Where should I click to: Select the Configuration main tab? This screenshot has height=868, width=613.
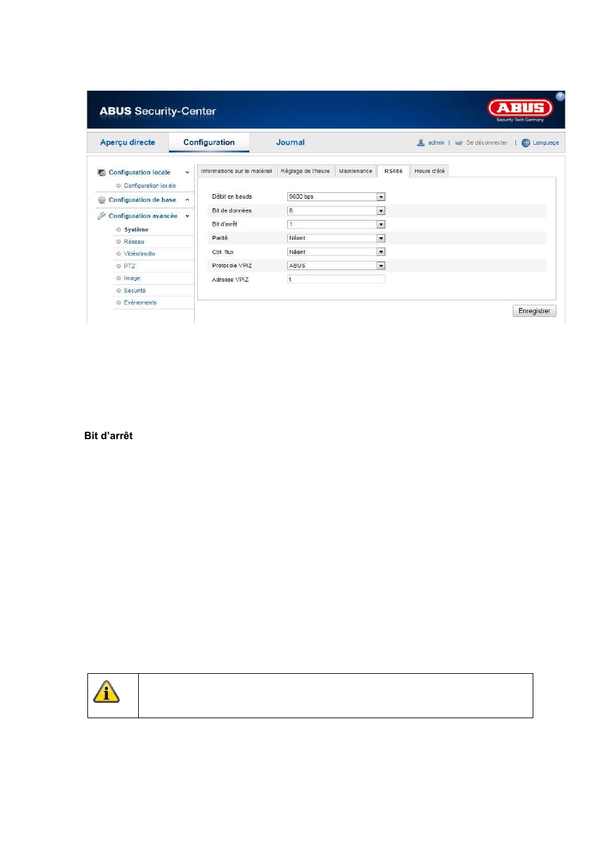209,142
